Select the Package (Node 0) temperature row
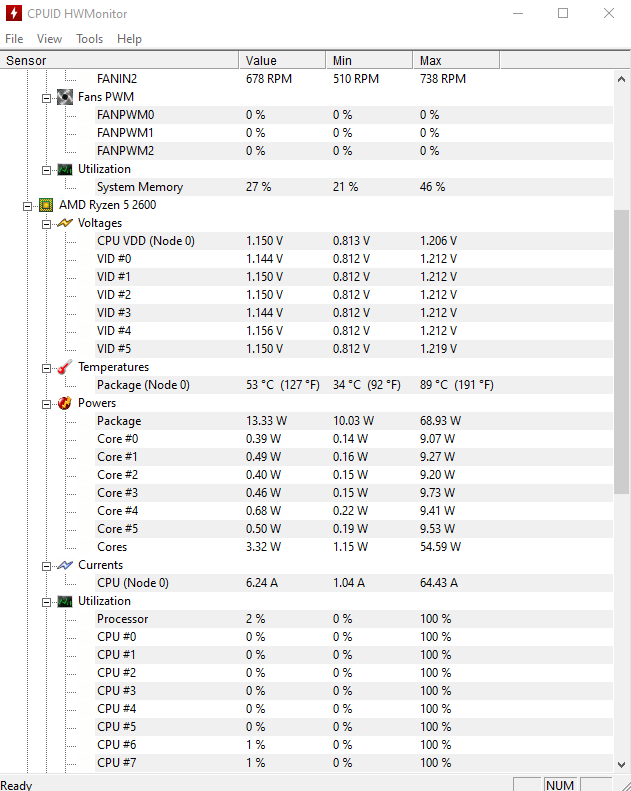631x791 pixels. tap(143, 385)
